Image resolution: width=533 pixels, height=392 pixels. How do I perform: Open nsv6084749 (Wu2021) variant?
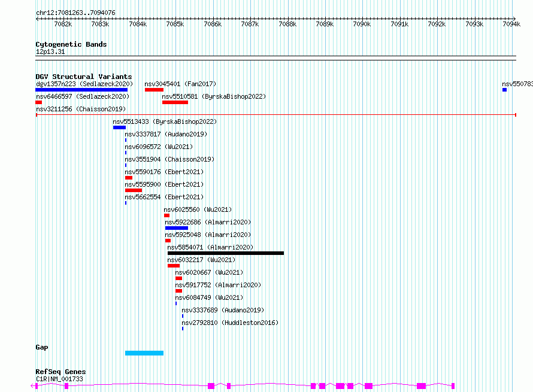[x=209, y=297]
